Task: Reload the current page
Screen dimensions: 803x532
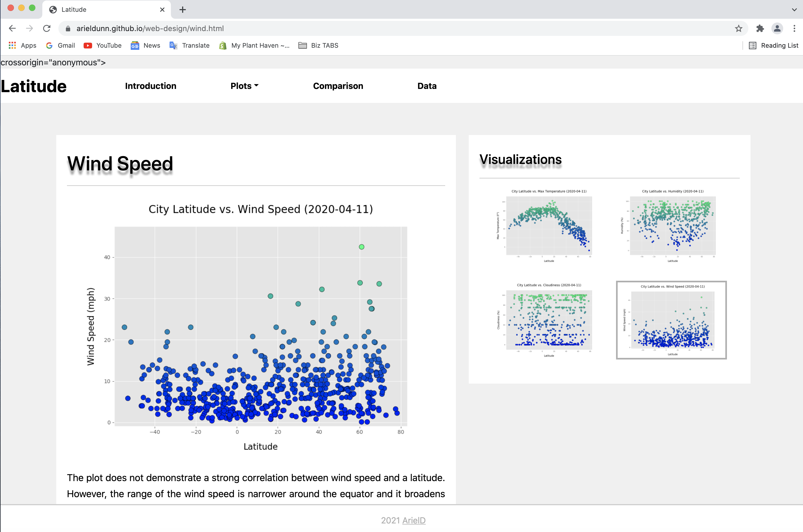Action: [47, 28]
